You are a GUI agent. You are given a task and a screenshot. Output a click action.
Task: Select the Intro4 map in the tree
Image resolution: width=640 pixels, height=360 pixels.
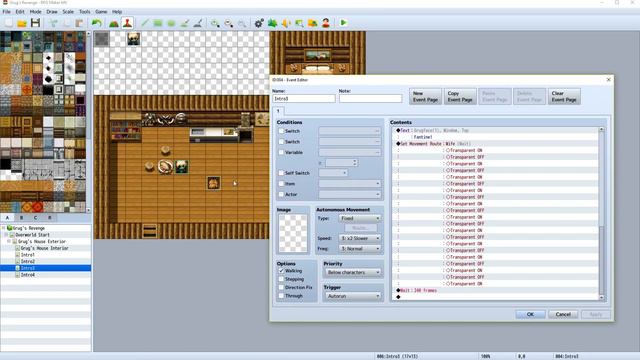(x=28, y=275)
